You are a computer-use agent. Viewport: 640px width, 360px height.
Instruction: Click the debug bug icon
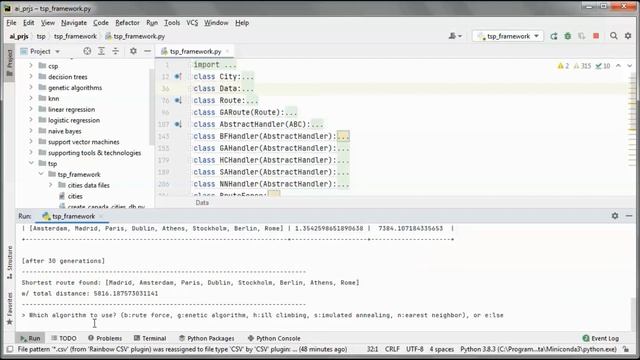[x=568, y=36]
